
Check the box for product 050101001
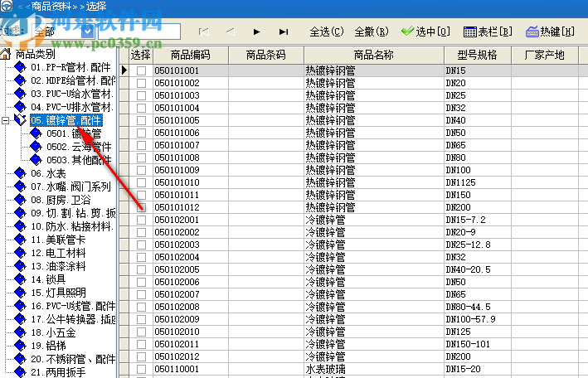click(141, 71)
